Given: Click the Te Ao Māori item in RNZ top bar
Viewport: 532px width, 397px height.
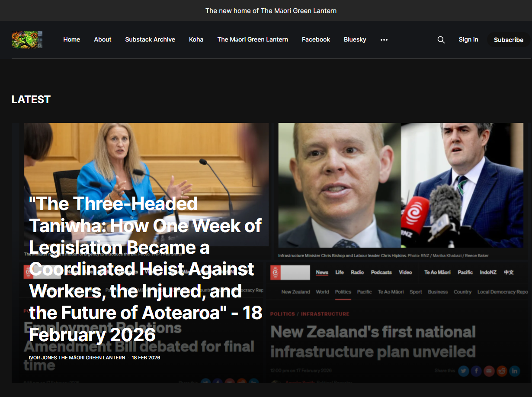Looking at the screenshot, I should 437,272.
